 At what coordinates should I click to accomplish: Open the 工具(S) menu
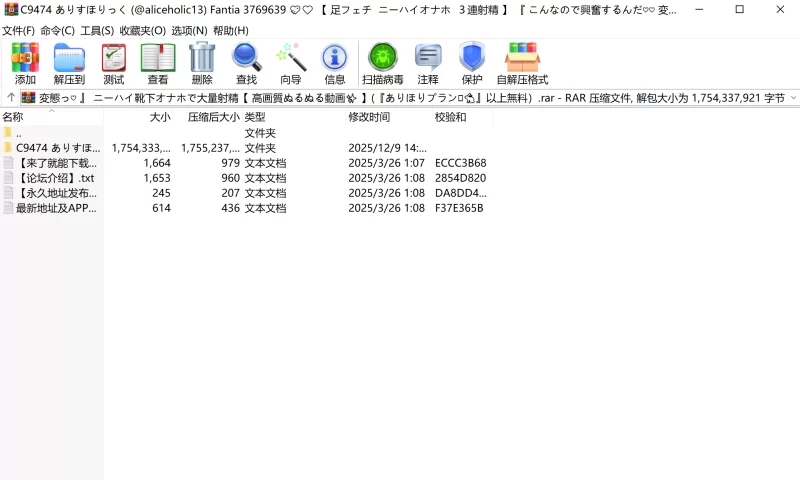pyautogui.click(x=97, y=31)
